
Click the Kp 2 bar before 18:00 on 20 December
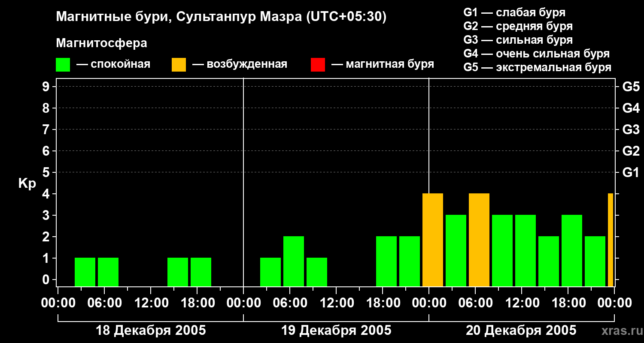(549, 261)
